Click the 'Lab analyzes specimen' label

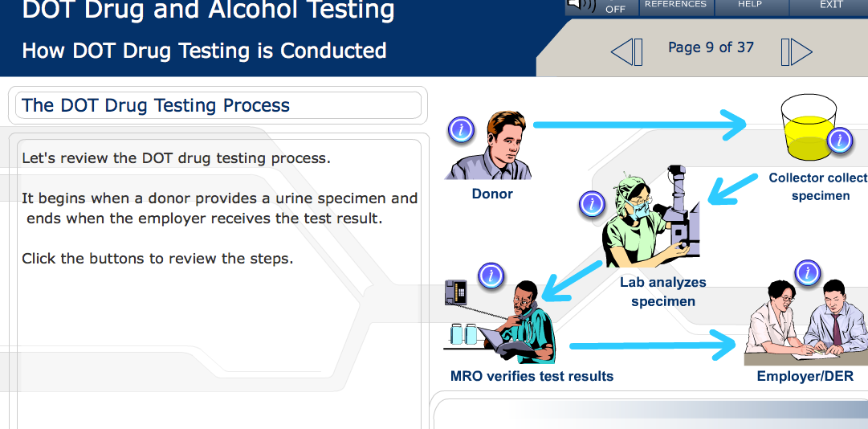click(662, 292)
